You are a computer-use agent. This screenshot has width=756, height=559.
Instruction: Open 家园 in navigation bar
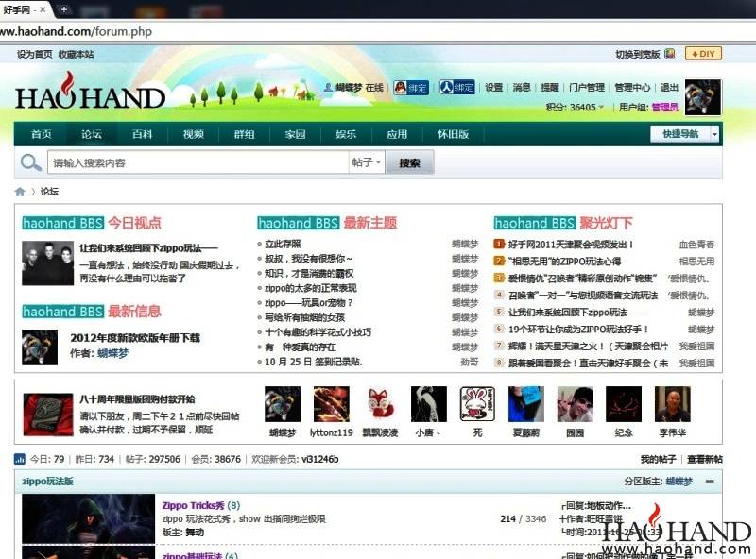(x=295, y=134)
